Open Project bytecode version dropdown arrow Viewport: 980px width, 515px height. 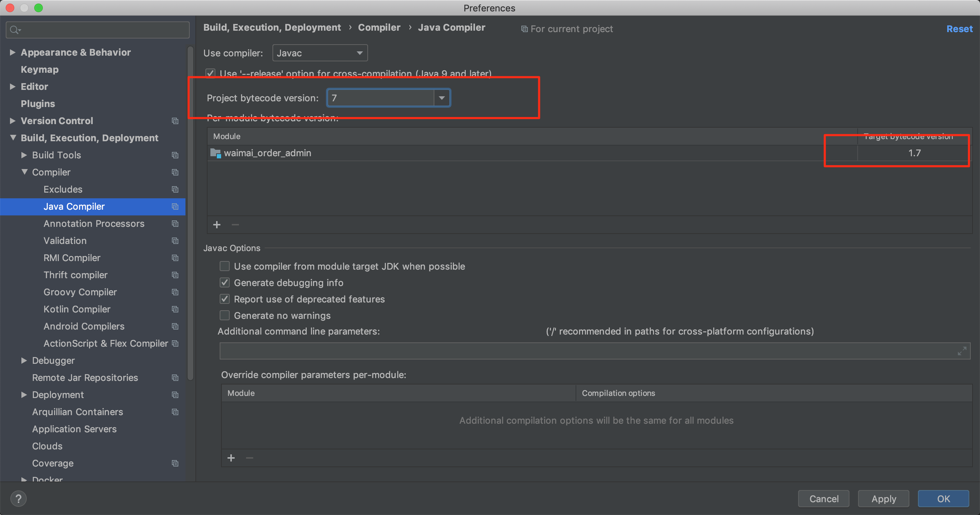(441, 98)
